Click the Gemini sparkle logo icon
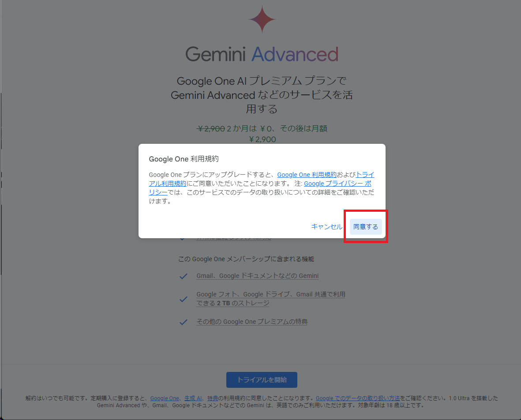This screenshot has height=420, width=521. [x=262, y=19]
